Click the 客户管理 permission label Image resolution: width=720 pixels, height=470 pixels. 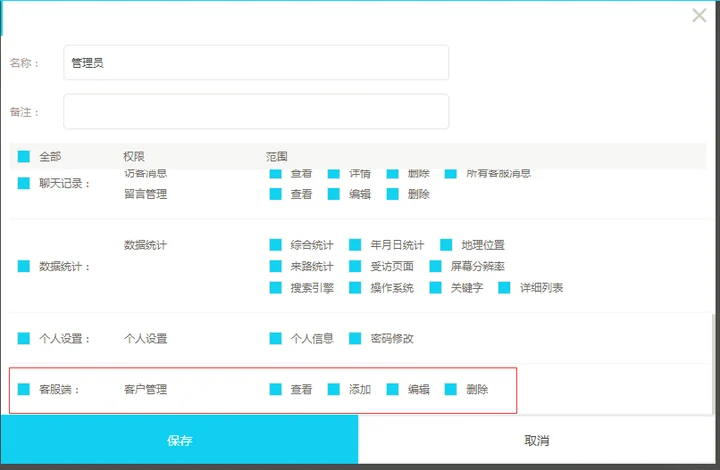[146, 390]
